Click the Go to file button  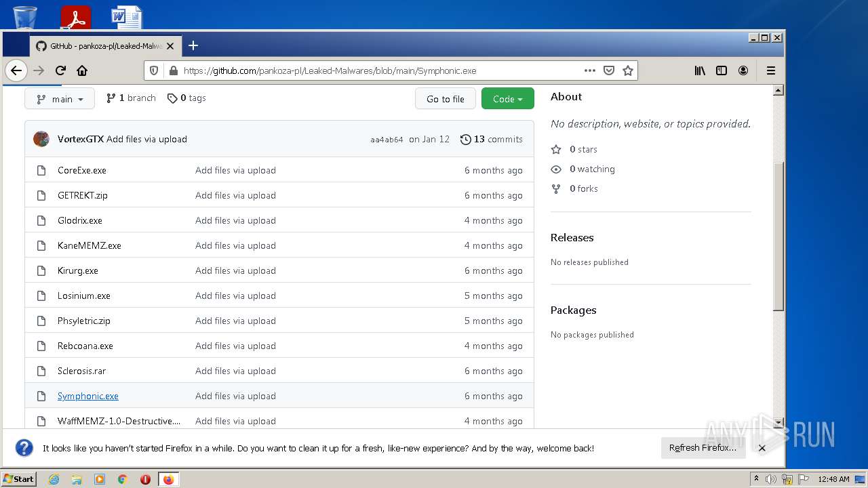click(446, 99)
